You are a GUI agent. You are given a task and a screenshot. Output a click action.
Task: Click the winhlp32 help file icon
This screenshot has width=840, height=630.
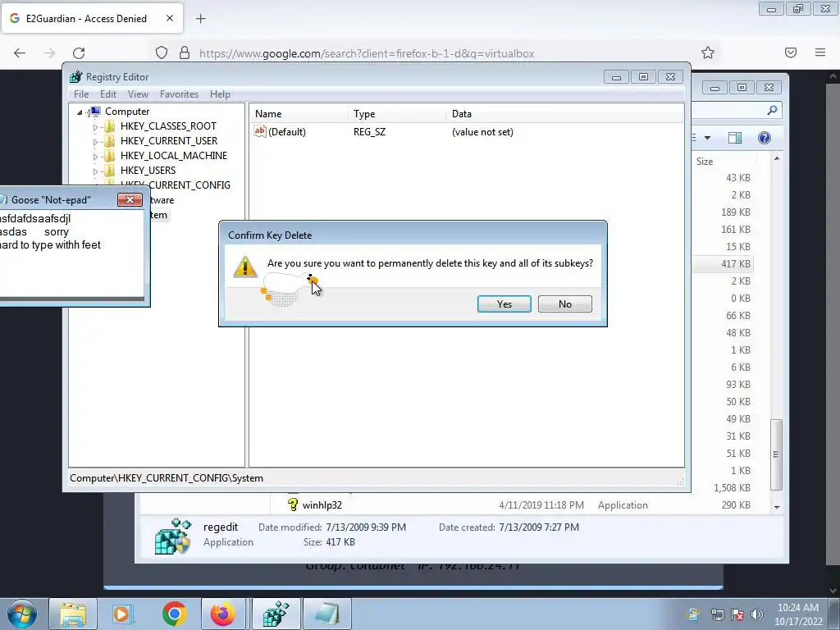293,504
